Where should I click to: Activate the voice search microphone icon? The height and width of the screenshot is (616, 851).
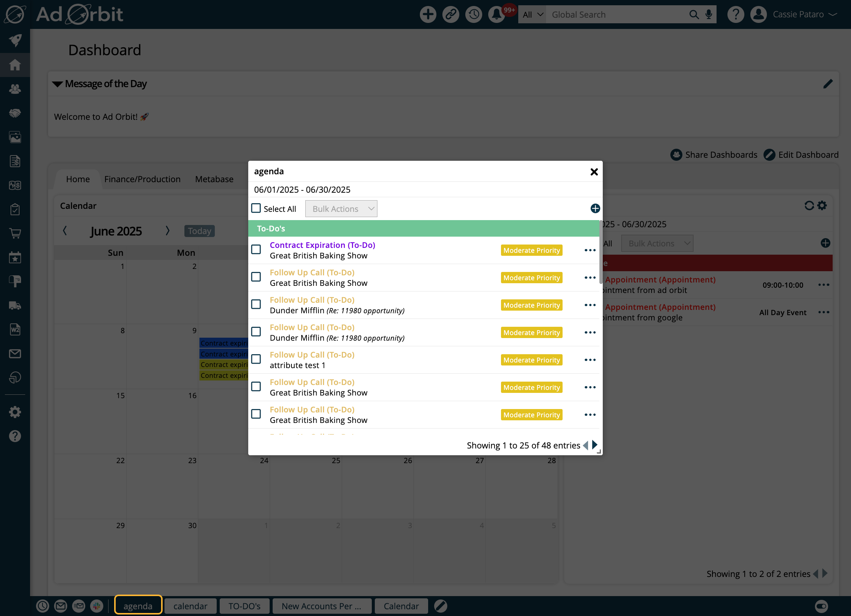click(x=709, y=15)
